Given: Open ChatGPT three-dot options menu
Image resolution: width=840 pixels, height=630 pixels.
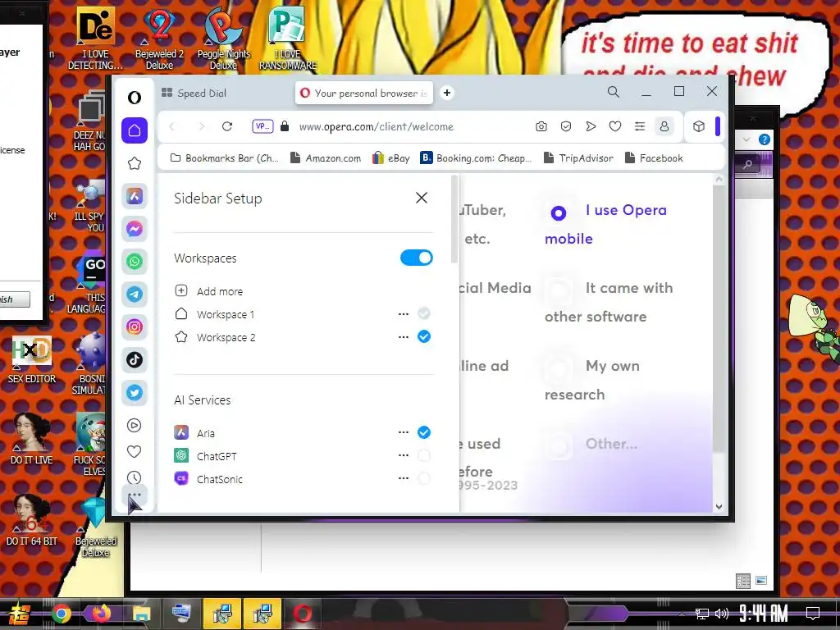Looking at the screenshot, I should [404, 455].
